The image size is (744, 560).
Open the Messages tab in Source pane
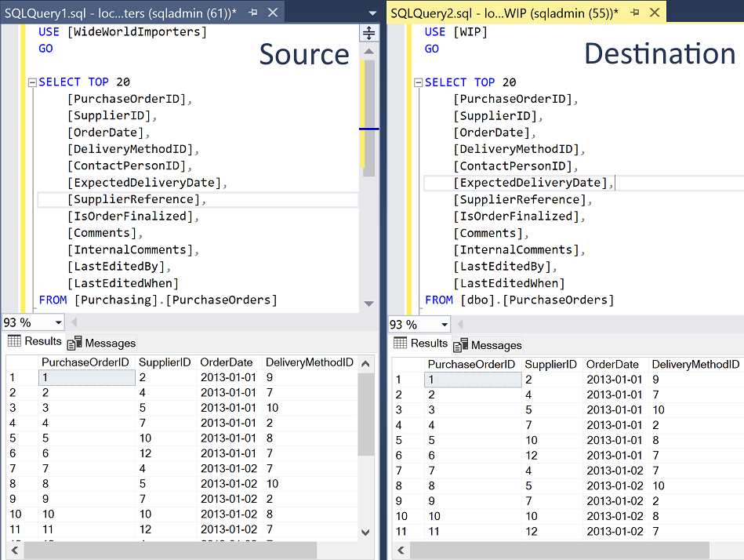102,343
